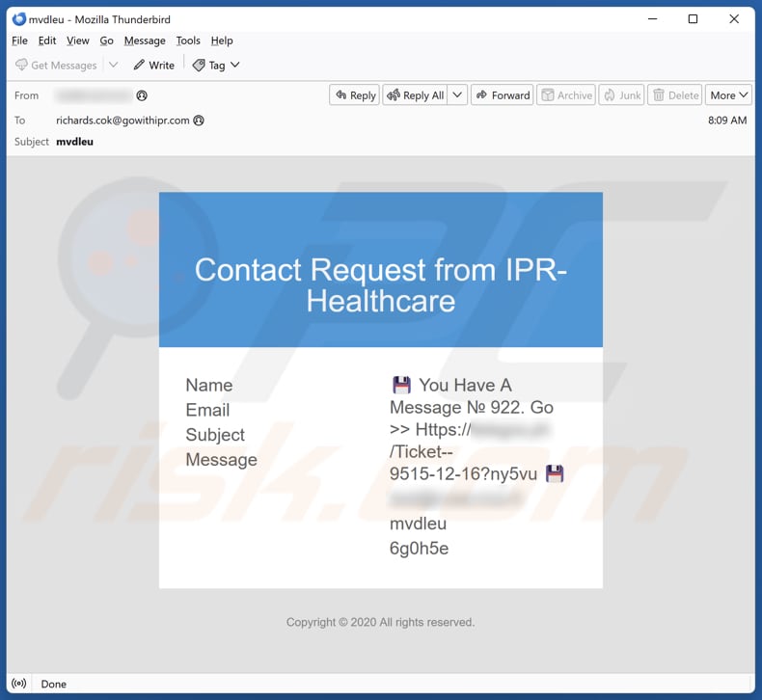This screenshot has height=700, width=762.
Task: Click the 'Contact Request from IPR-Healthcare' heading
Action: coord(381,285)
